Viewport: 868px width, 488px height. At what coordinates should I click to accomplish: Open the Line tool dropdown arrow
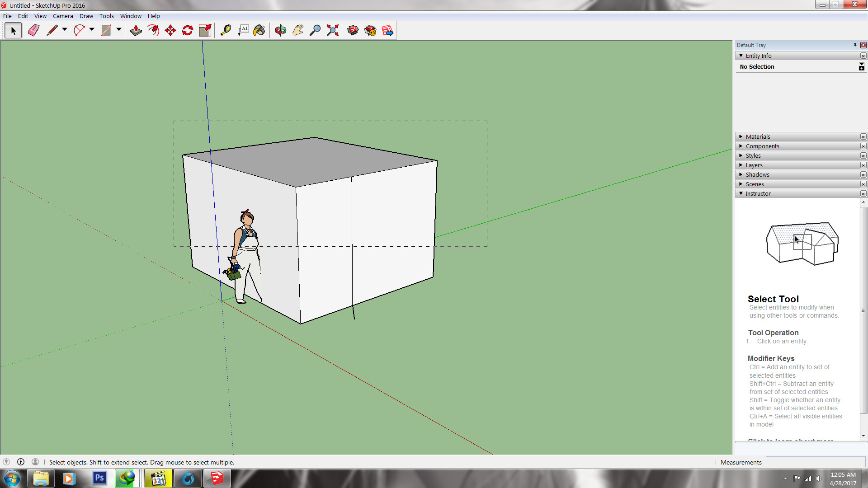coord(65,29)
